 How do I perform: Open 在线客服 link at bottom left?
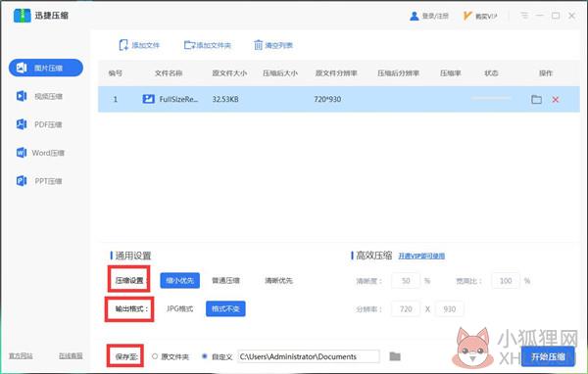click(x=71, y=355)
